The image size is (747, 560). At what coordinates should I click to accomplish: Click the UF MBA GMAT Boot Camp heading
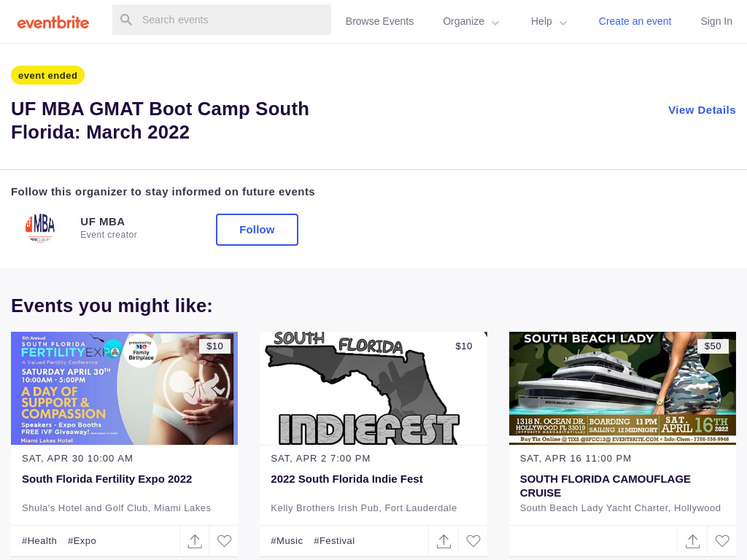coord(160,120)
